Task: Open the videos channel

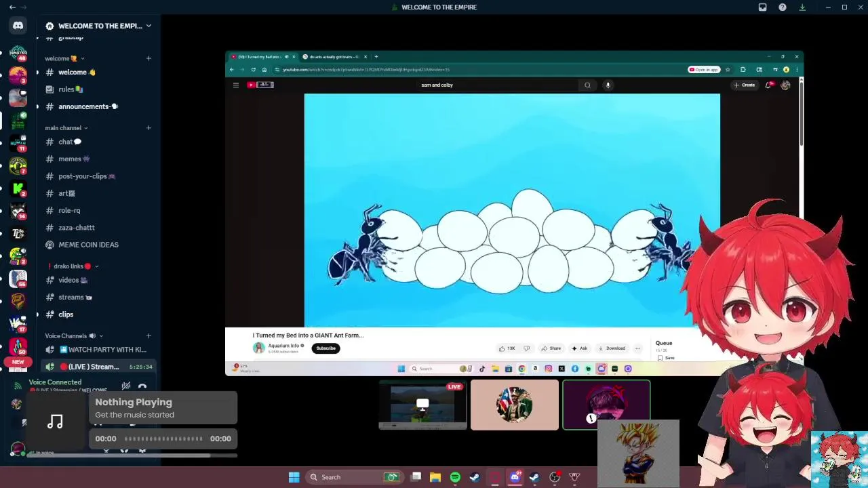Action: [x=98, y=280]
